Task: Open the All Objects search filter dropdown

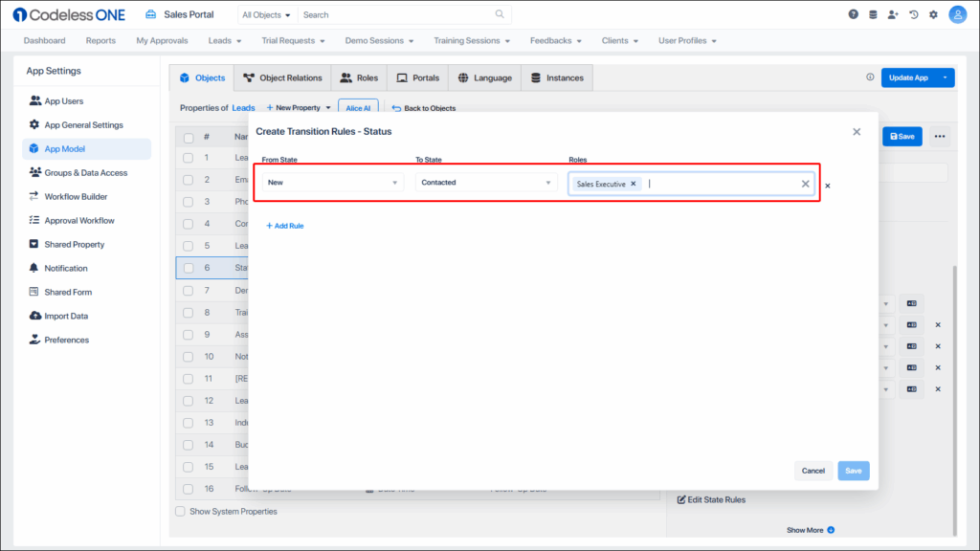Action: coord(266,14)
